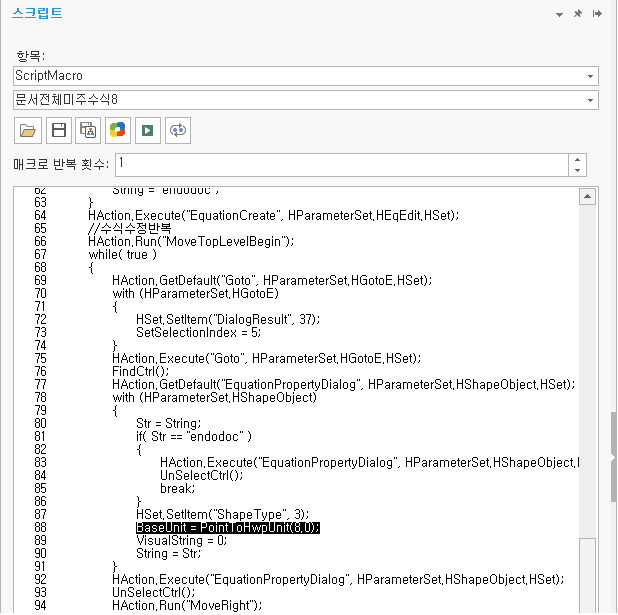Click line 83 Execute EquationPropertyDialog
Screen dimensions: 618x615
(370, 462)
